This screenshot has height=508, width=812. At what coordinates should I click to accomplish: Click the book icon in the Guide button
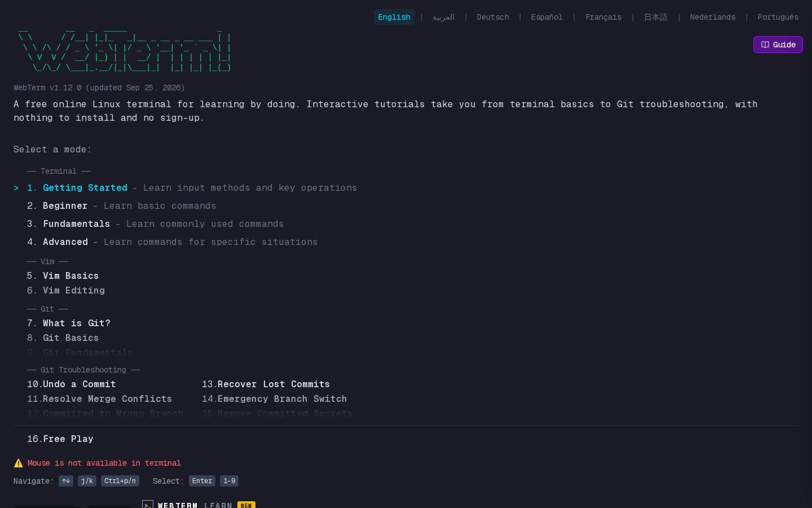(765, 45)
